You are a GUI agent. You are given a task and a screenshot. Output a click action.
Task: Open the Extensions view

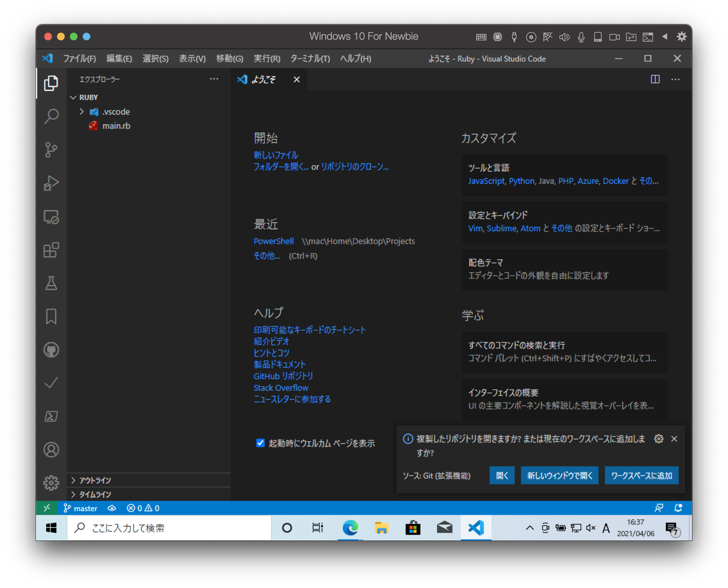click(x=51, y=251)
